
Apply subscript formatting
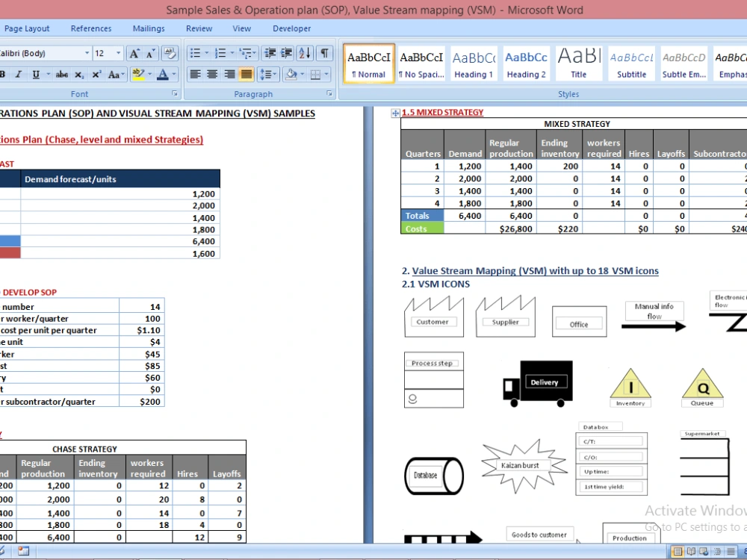click(x=79, y=74)
